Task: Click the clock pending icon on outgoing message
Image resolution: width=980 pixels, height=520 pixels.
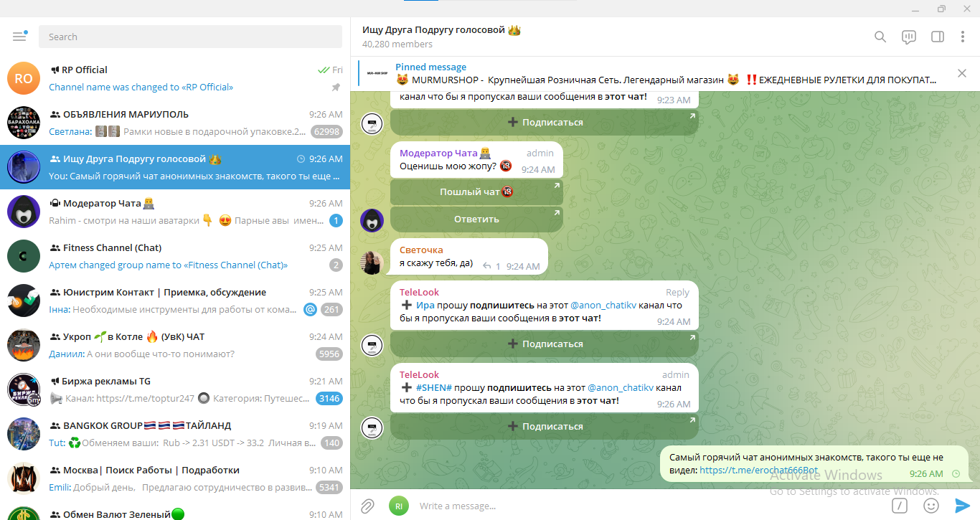Action: [x=956, y=473]
